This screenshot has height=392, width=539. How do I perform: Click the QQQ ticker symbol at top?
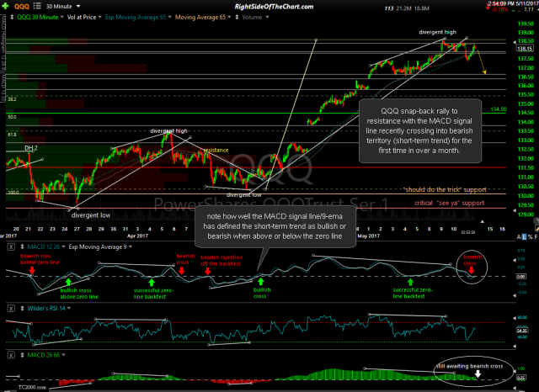point(22,6)
